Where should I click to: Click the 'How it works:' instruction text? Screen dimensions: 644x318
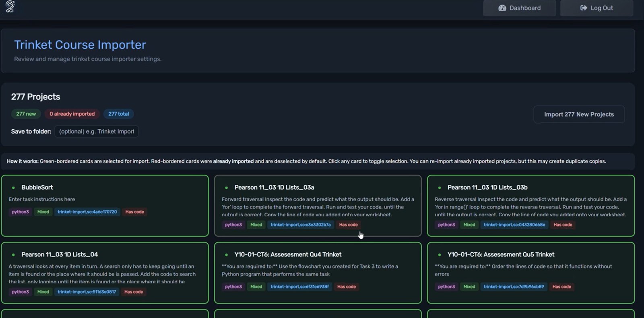pos(23,161)
